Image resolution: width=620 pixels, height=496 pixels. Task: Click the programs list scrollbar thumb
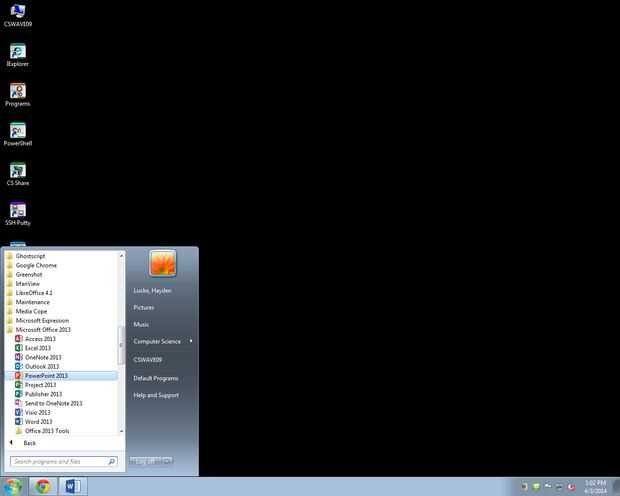point(121,345)
